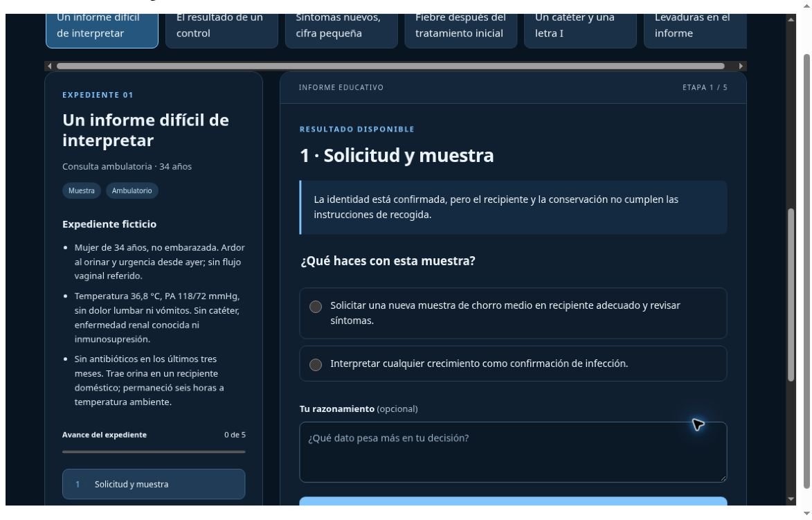Screen dimensions: 812x520
Task: Click sidebar title "Un informe difícil de interpretar"
Action: pyautogui.click(x=145, y=130)
